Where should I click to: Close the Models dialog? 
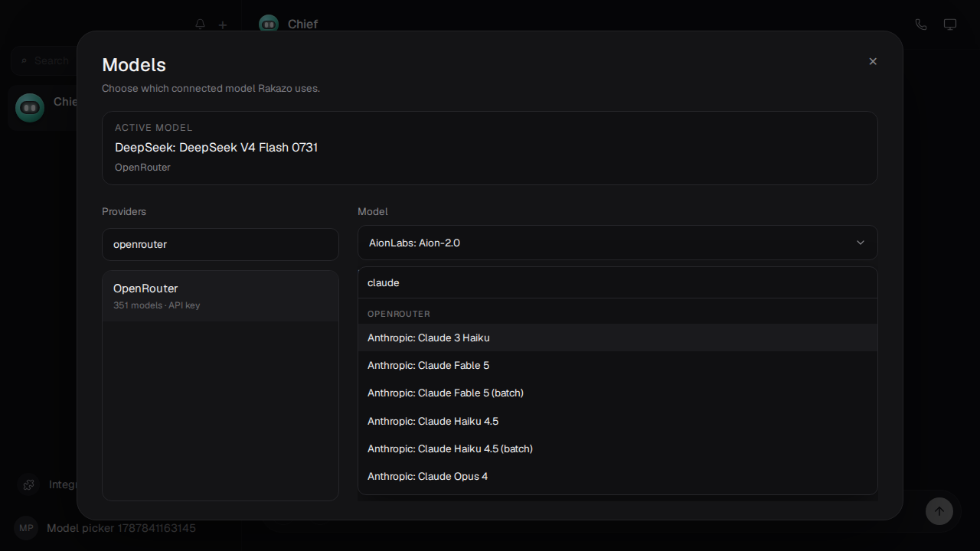(873, 61)
